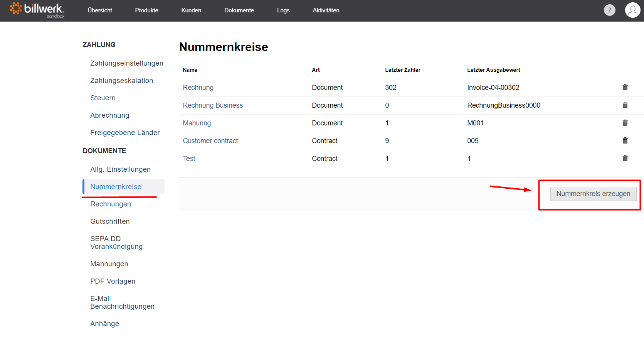Click the Customer contract row's Contract cell
Image resolution: width=644 pixels, height=338 pixels.
[325, 141]
